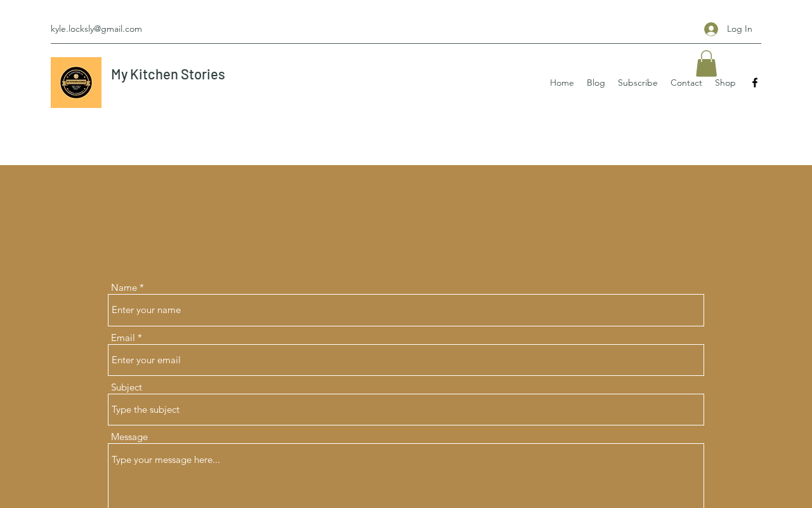Viewport: 812px width, 508px height.
Task: Click inside the message text area
Action: 406,476
